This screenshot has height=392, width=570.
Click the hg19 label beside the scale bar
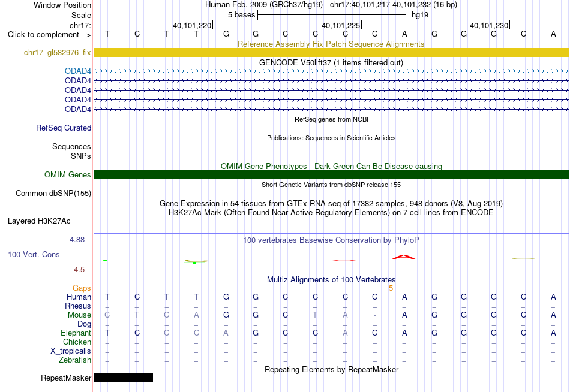point(420,15)
